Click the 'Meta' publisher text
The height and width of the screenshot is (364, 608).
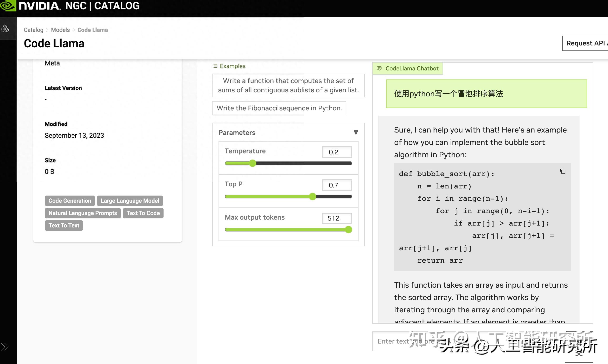52,63
